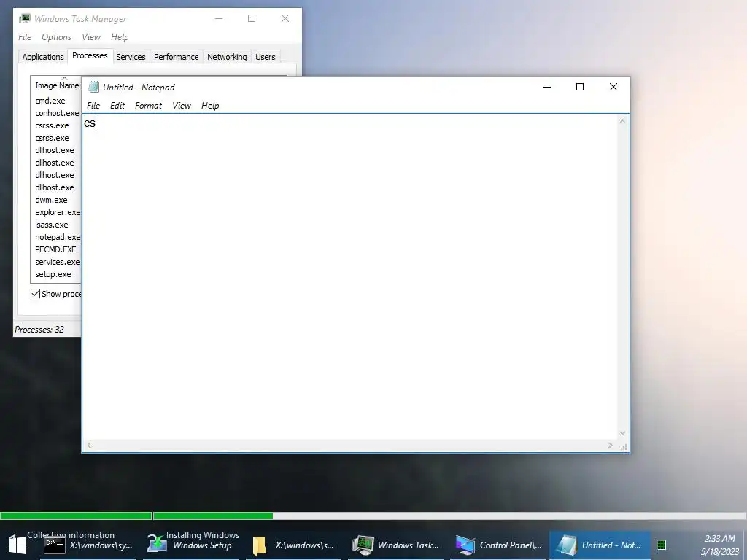Click Notepad vertical scrollbar up arrow

[623, 121]
